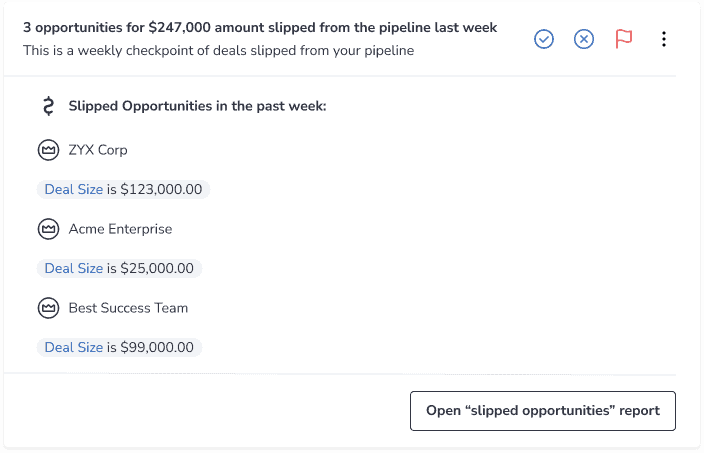Click the blue checkmark accept icon
The width and height of the screenshot is (704, 453).
(x=544, y=39)
